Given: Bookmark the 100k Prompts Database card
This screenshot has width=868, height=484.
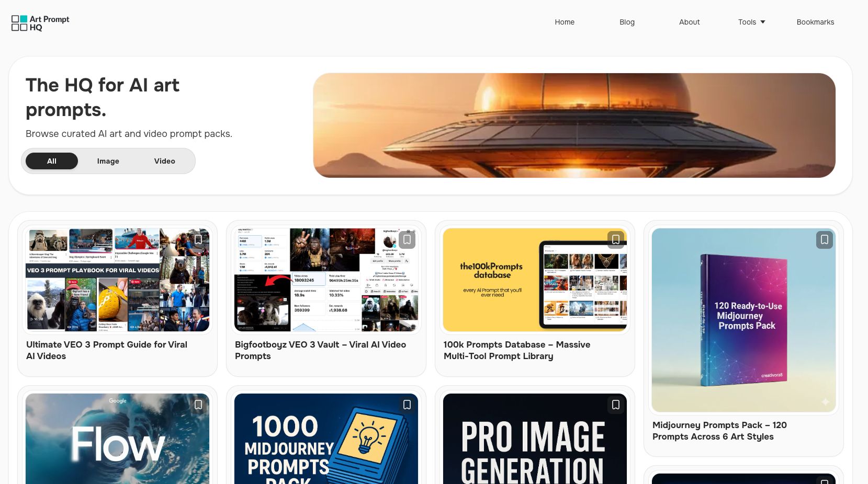Looking at the screenshot, I should tap(616, 239).
